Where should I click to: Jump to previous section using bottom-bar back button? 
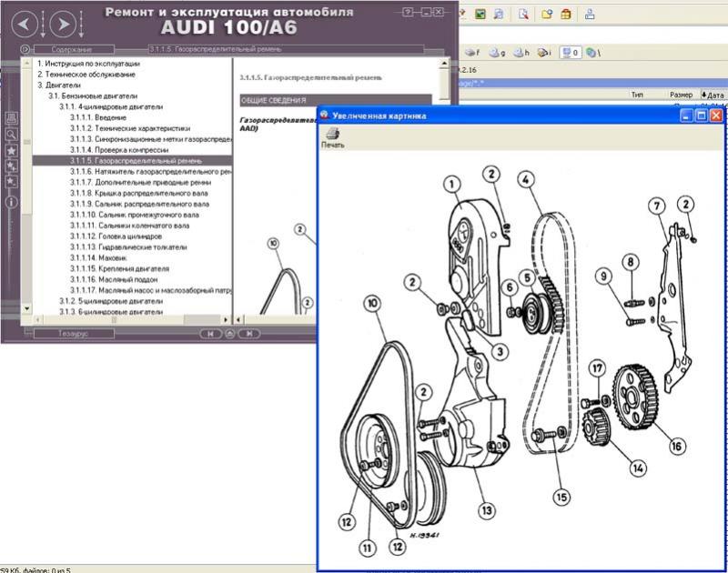pos(210,334)
